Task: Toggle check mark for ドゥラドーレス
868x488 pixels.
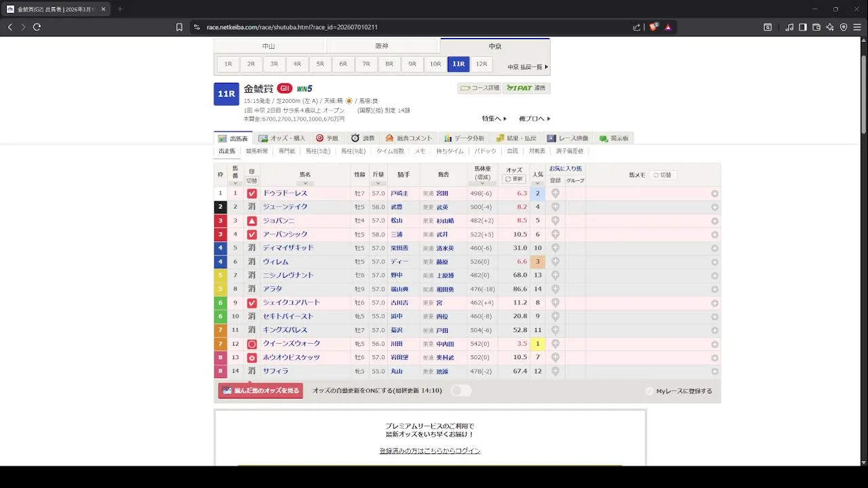Action: tap(252, 193)
